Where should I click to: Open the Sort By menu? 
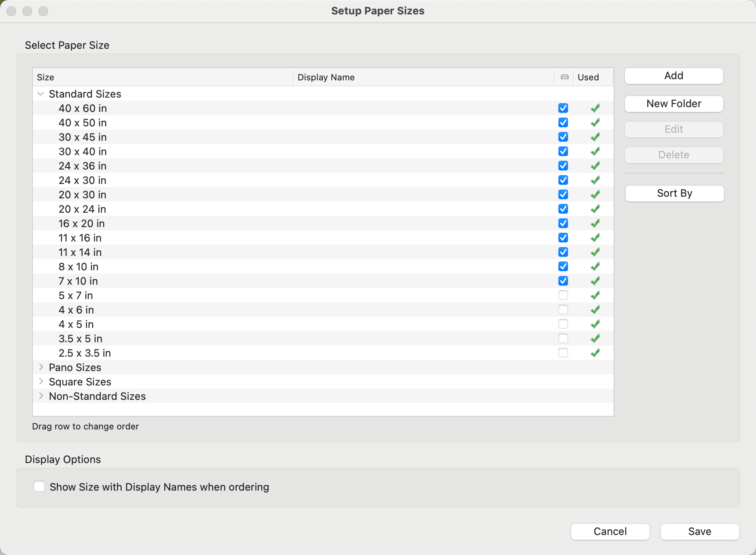(x=674, y=194)
